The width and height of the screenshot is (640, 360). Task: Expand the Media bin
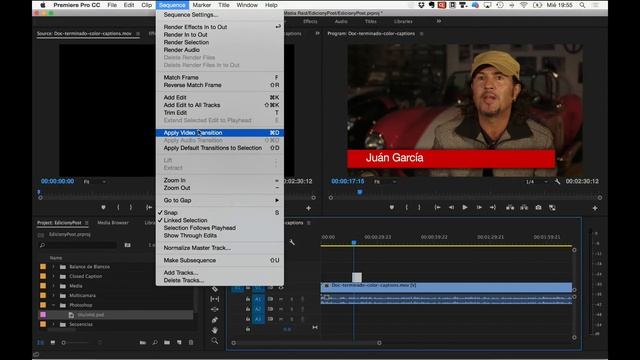[x=53, y=286]
